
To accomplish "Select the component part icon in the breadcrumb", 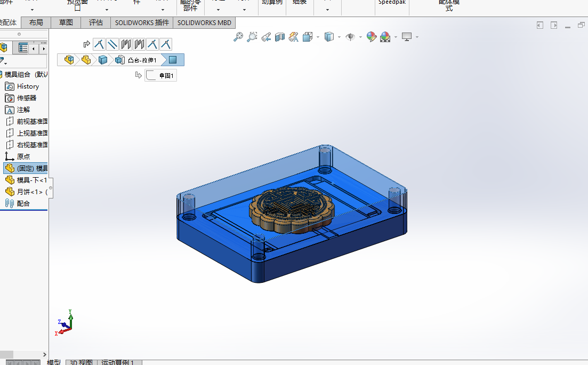I will click(x=86, y=60).
